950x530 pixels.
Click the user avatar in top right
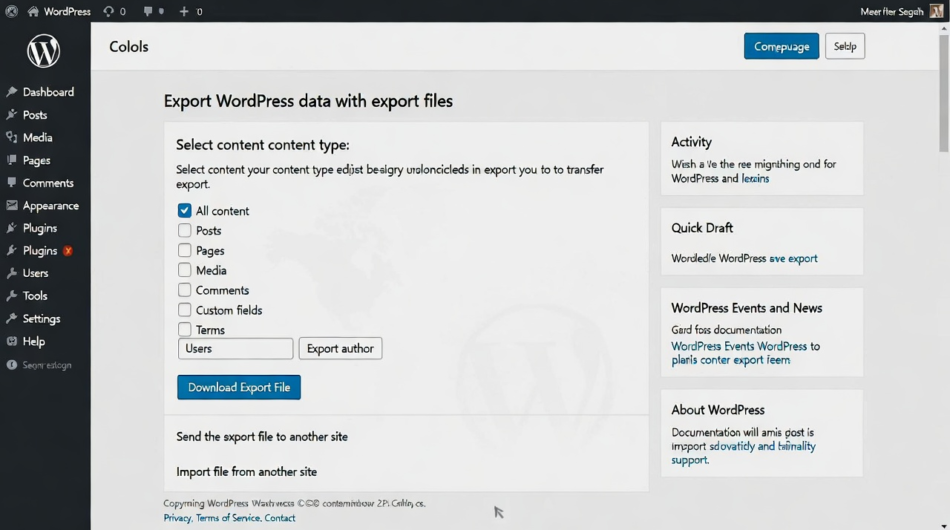click(936, 11)
